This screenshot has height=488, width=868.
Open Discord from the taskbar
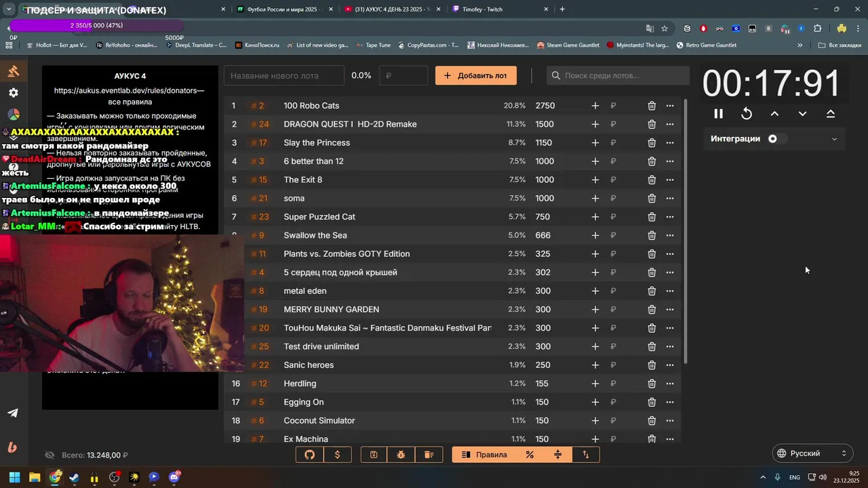point(174,478)
